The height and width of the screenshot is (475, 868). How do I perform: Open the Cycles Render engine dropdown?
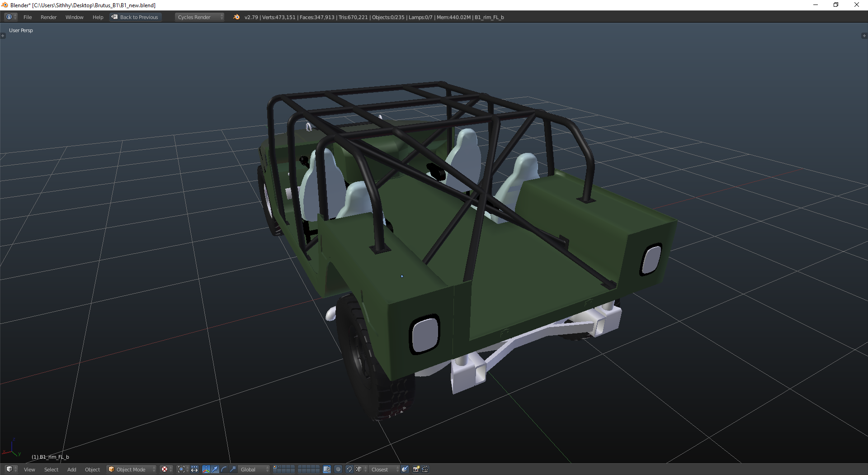coord(199,17)
